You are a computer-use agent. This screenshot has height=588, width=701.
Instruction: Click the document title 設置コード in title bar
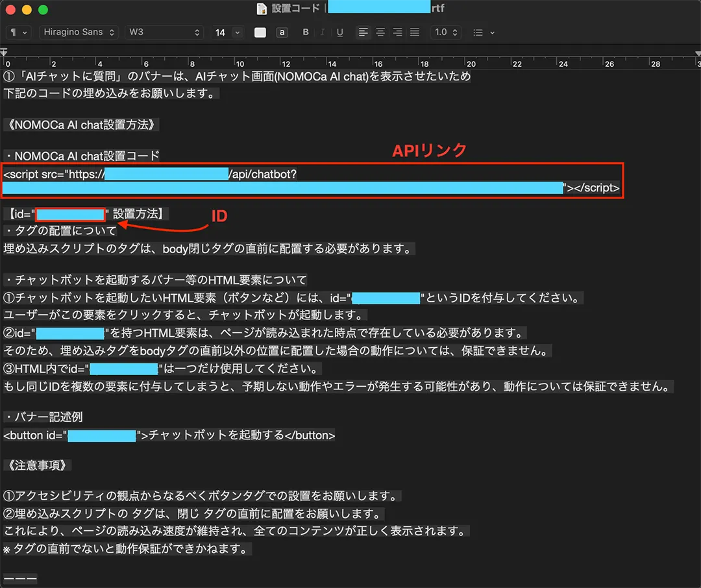[x=295, y=8]
